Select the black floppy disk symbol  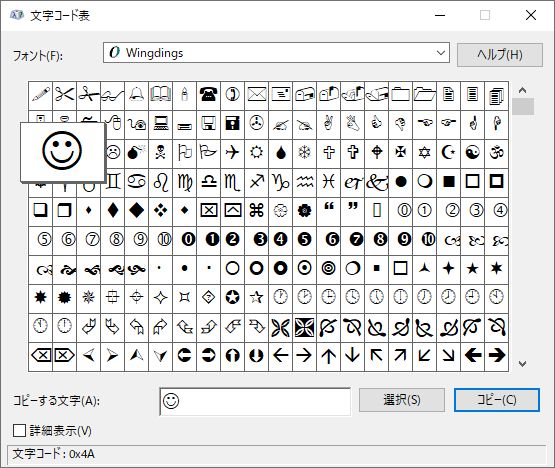point(233,124)
